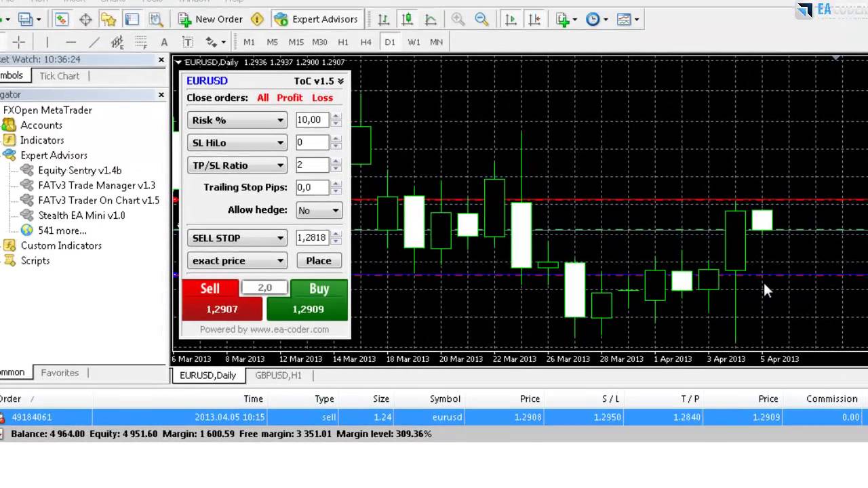
Task: Click the red Sell button
Action: pos(222,299)
